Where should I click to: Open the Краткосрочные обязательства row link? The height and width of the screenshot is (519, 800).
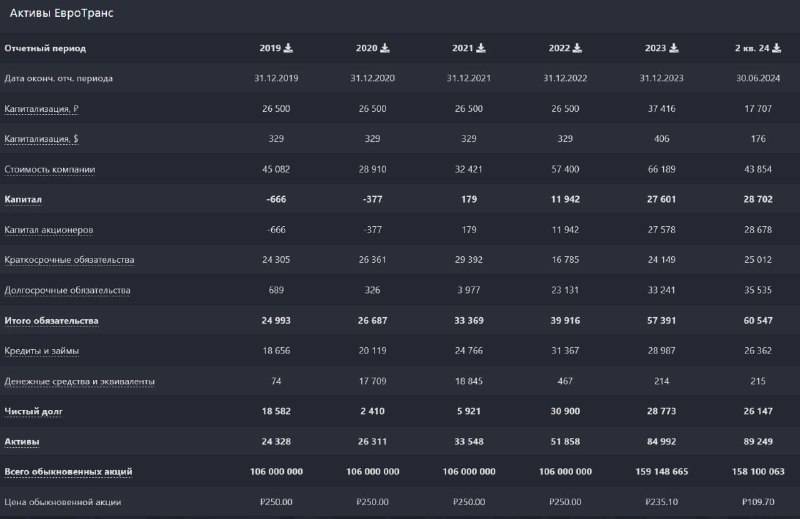(x=69, y=260)
